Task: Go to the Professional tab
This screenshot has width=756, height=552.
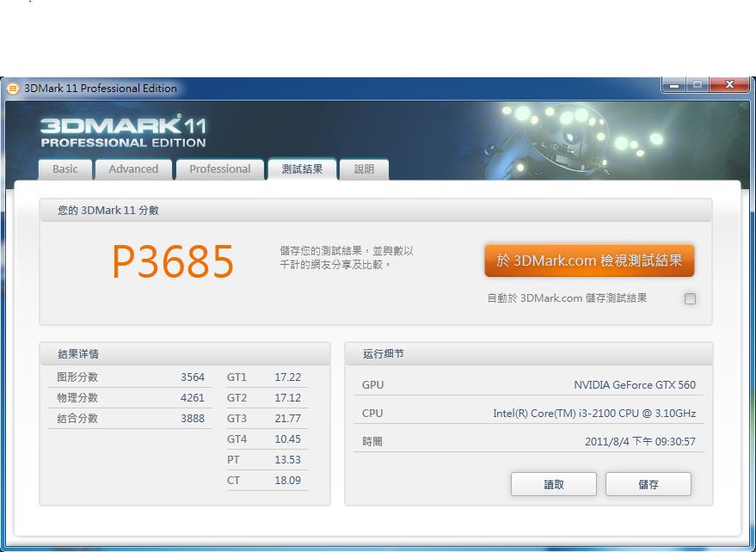Action: point(220,169)
